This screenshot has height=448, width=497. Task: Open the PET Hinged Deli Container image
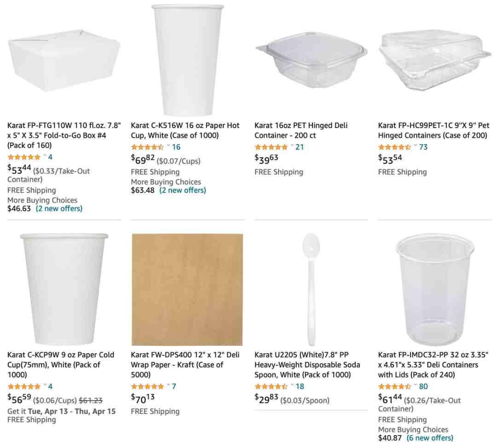(x=311, y=60)
